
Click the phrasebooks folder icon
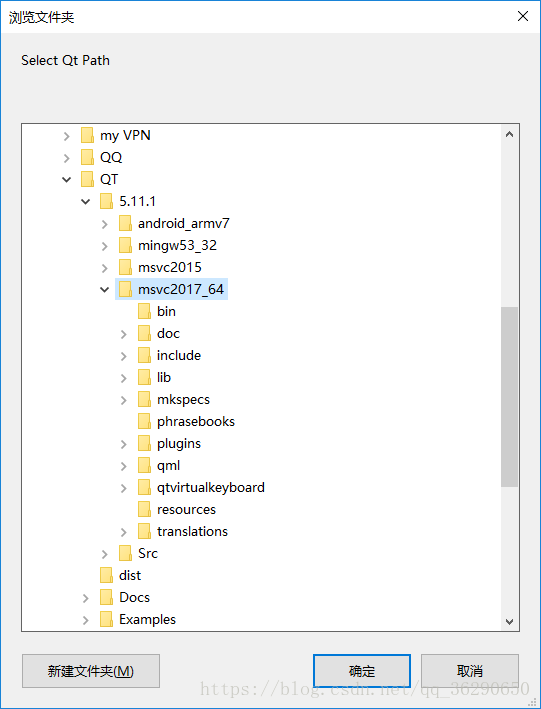tap(144, 421)
